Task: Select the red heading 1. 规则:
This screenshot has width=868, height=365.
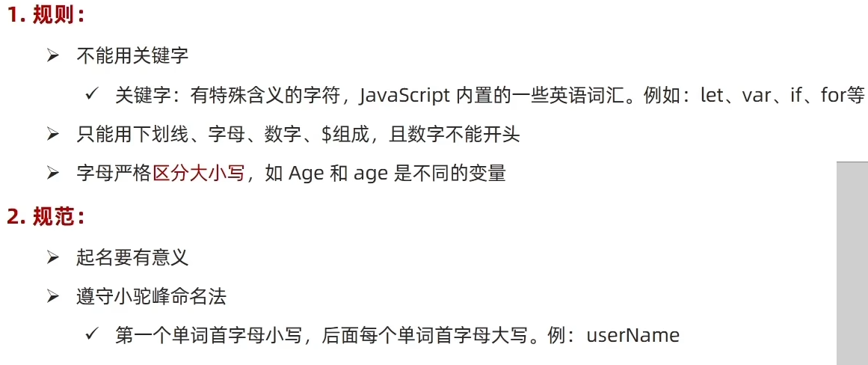Action: click(46, 16)
